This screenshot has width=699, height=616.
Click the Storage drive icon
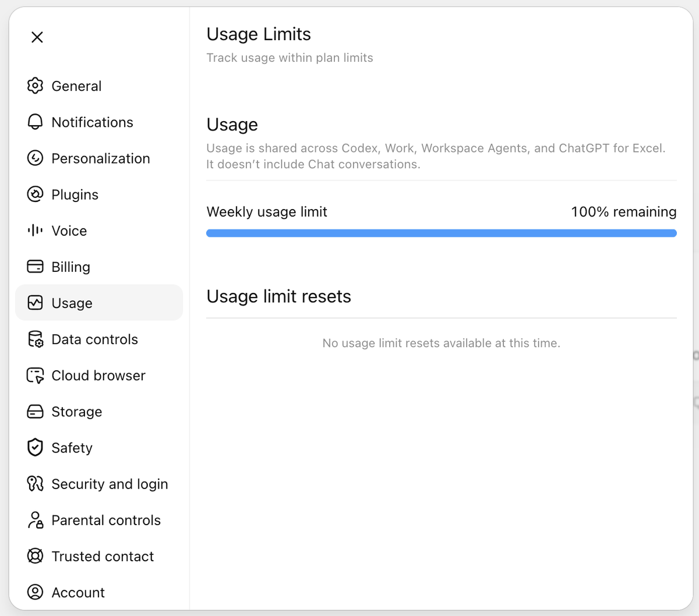(x=35, y=411)
